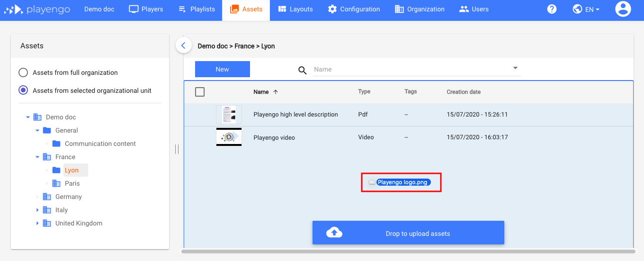Select Assets from full organization radio
Screen dimensions: 644x261
coord(23,72)
